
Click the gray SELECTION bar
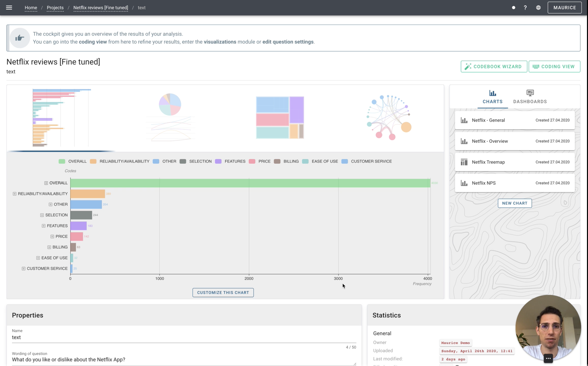coord(81,215)
